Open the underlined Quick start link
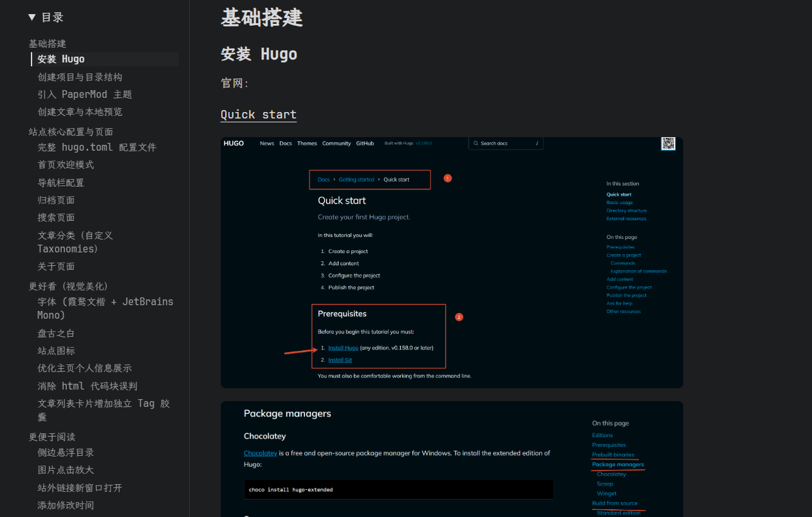812x517 pixels. click(x=259, y=115)
